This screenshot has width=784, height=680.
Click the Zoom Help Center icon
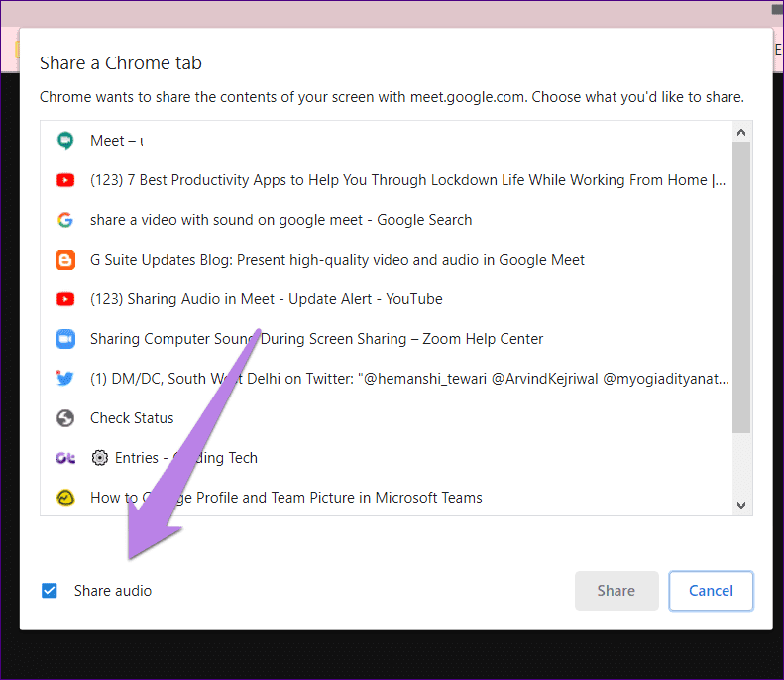pyautogui.click(x=65, y=339)
